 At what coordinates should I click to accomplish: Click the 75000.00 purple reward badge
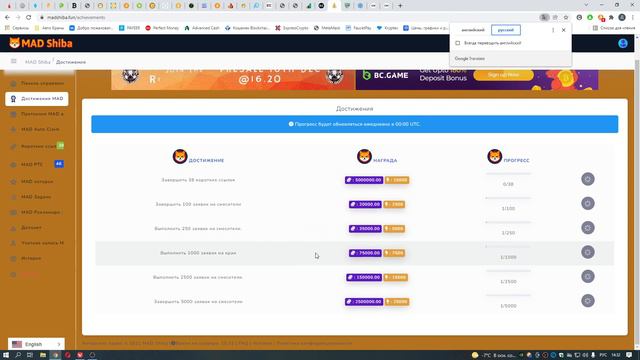pos(365,253)
